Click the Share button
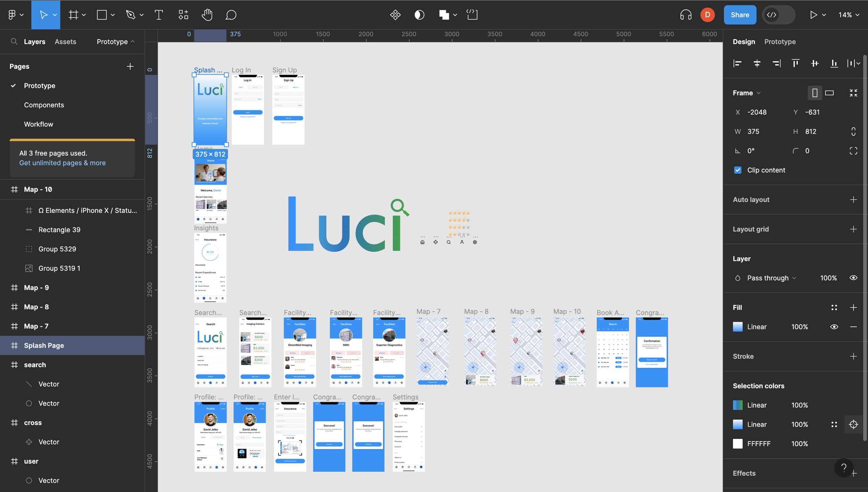The width and height of the screenshot is (868, 492). pyautogui.click(x=740, y=15)
